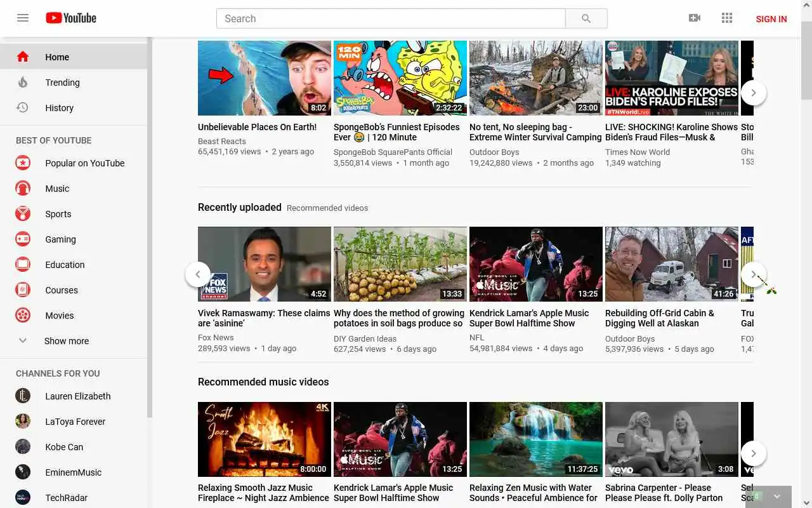
Task: Open Karoline Exposes Biden live thumbnail
Action: 672,78
